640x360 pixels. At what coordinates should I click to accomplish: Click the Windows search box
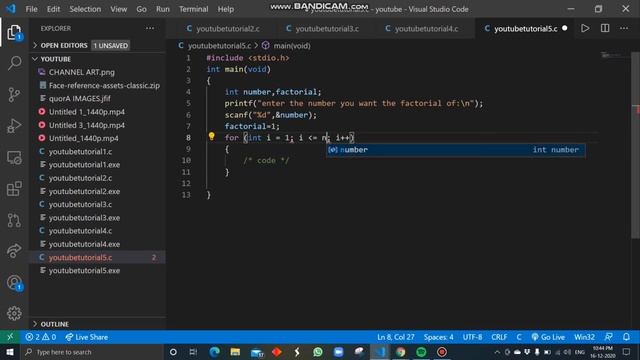point(92,352)
